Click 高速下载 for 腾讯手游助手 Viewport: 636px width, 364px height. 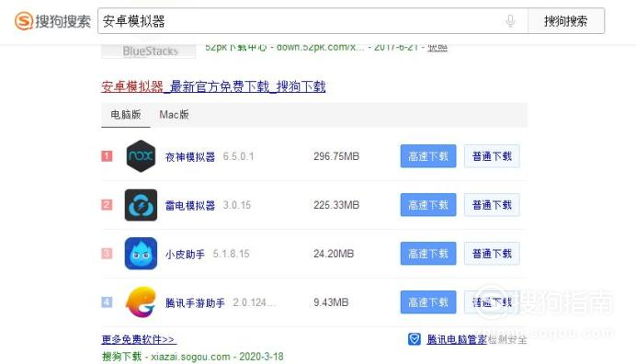428,301
